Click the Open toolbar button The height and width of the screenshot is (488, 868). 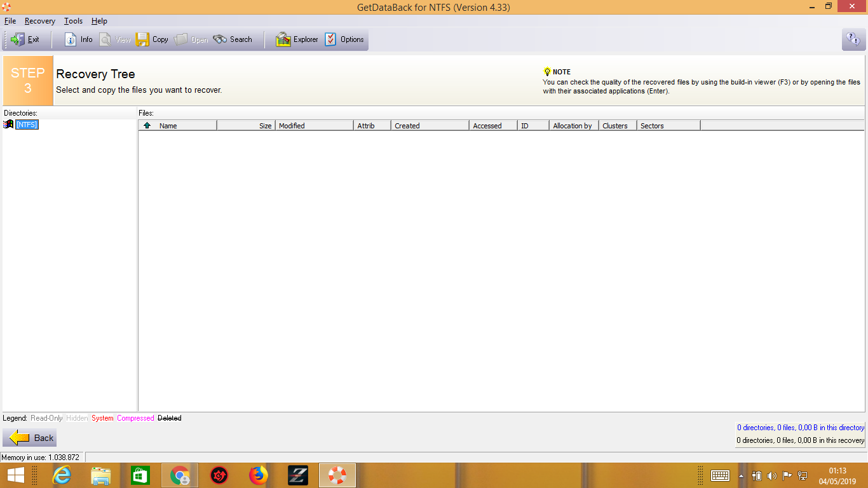coord(191,39)
